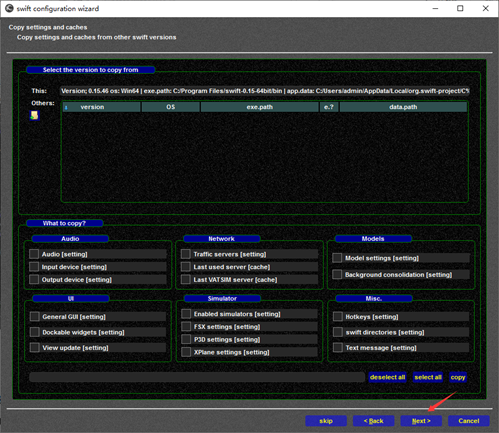Close the swift configuration wizard window

tap(486, 8)
